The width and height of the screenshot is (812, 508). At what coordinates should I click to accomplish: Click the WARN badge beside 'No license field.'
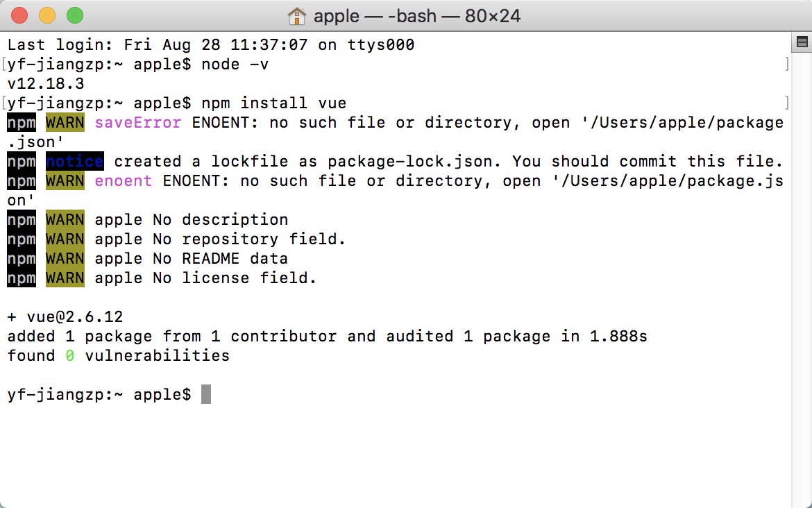pyautogui.click(x=65, y=278)
